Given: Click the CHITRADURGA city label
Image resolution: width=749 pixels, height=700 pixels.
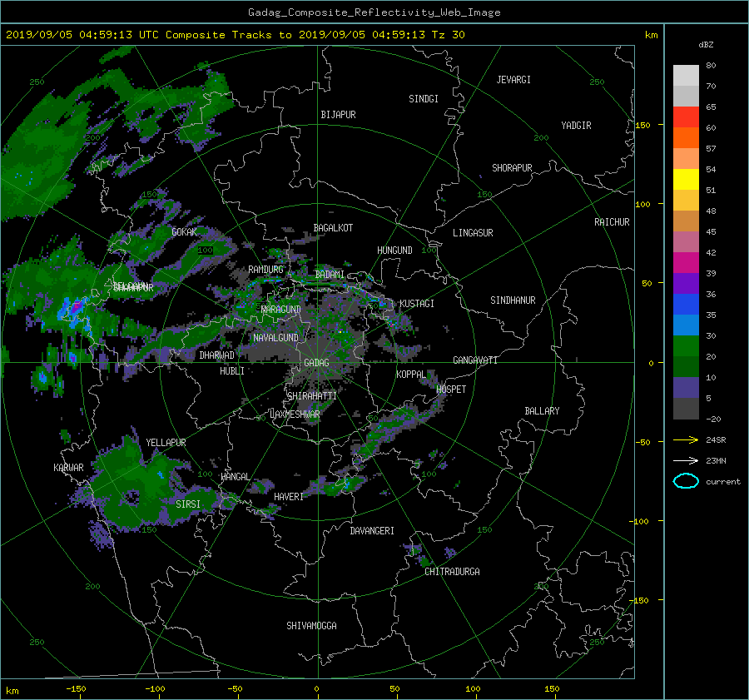Looking at the screenshot, I should coord(453,572).
